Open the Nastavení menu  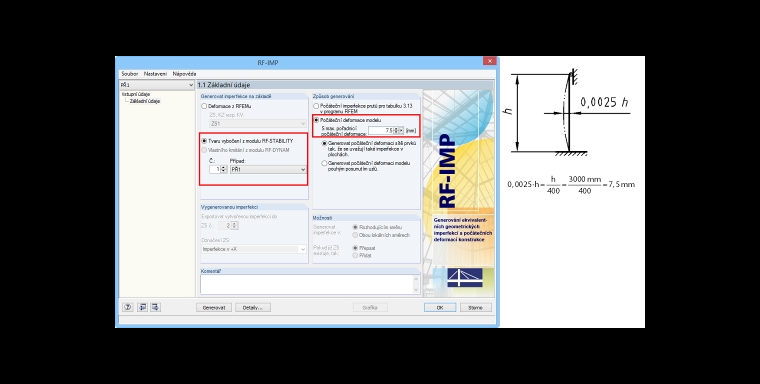click(155, 74)
